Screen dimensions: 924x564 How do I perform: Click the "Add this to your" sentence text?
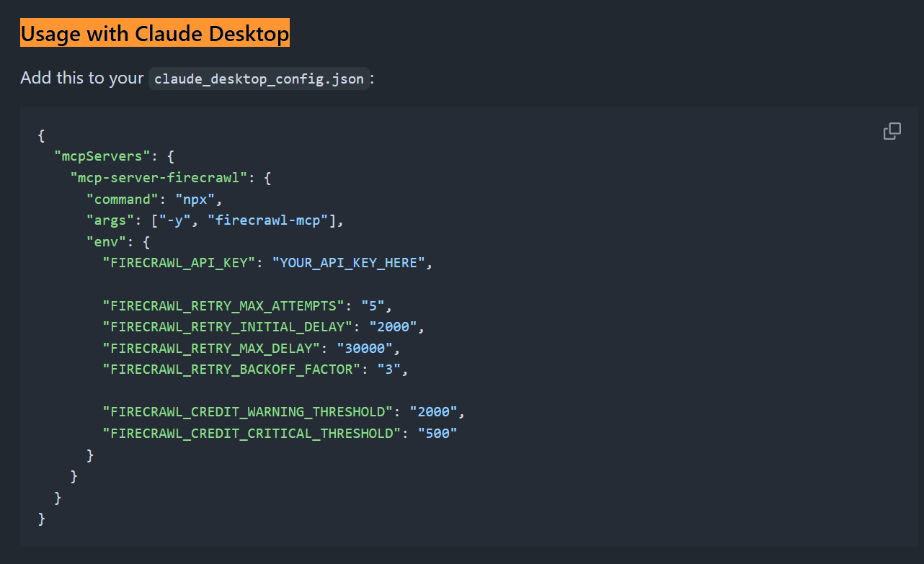[x=81, y=78]
